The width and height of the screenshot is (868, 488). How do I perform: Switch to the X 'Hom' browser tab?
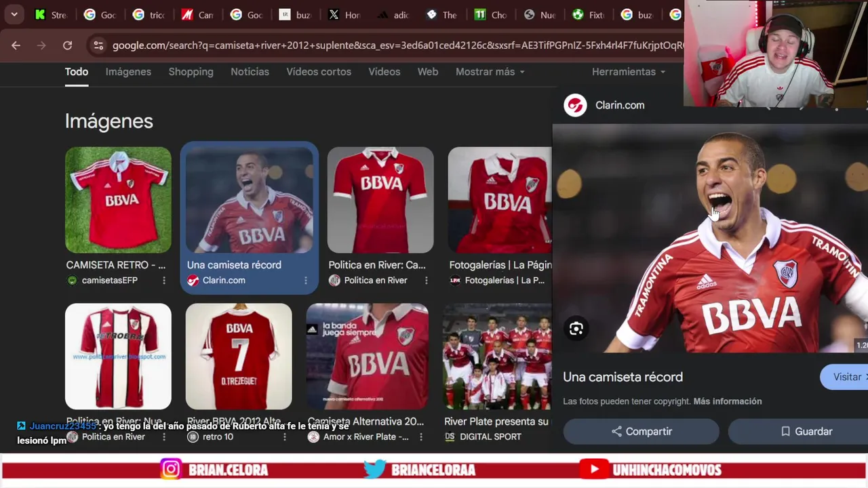tap(344, 14)
